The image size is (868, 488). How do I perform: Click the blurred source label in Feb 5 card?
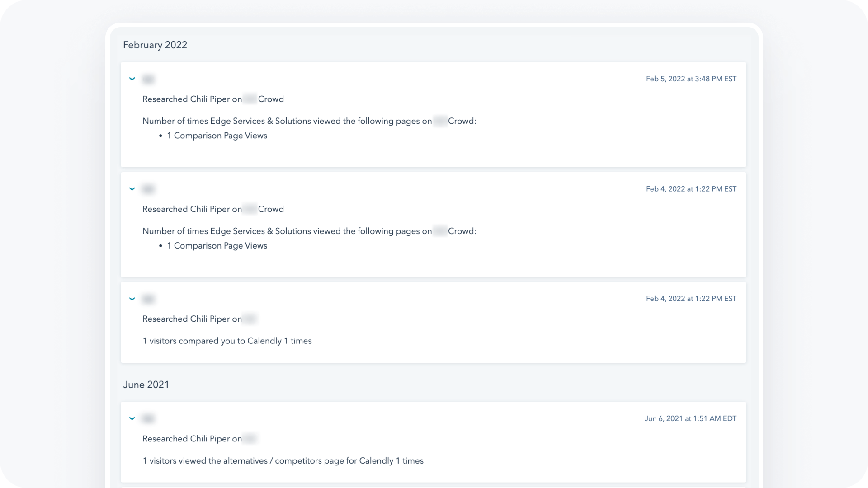pyautogui.click(x=148, y=80)
